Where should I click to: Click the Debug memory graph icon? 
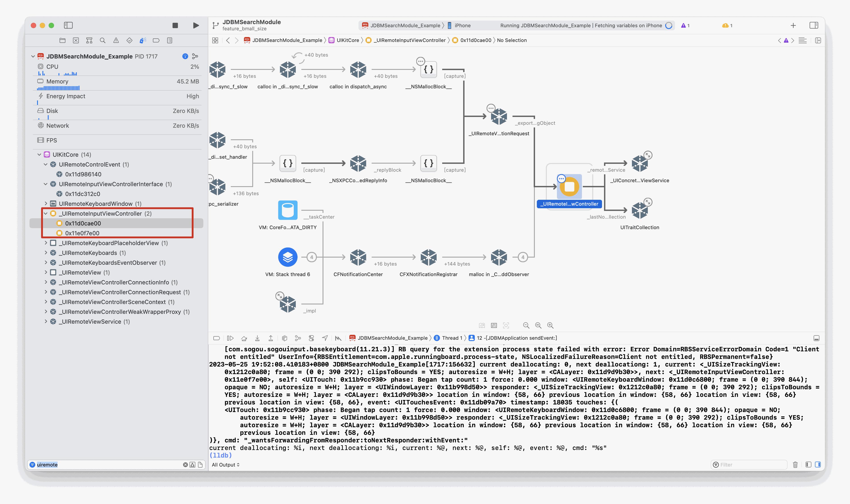point(298,338)
